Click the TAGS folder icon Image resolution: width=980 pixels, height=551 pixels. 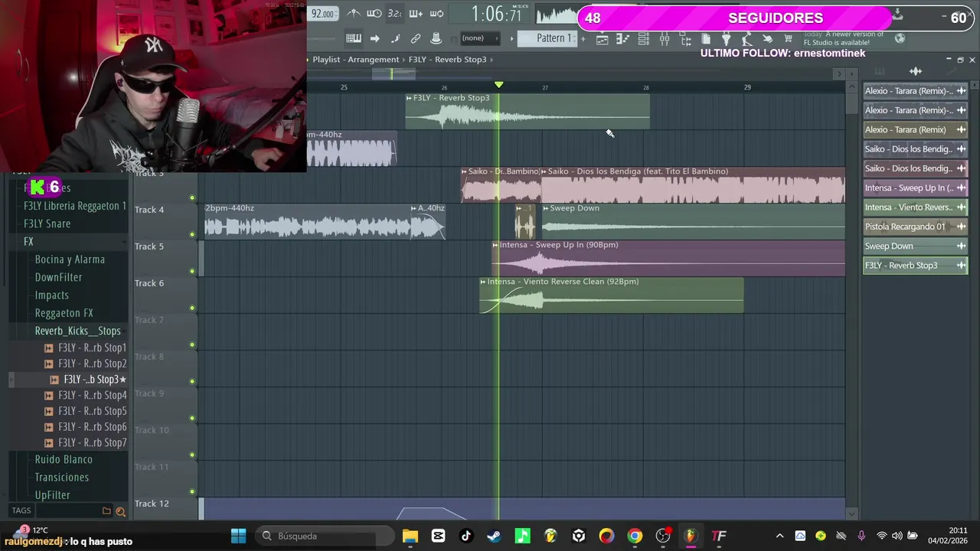(106, 511)
